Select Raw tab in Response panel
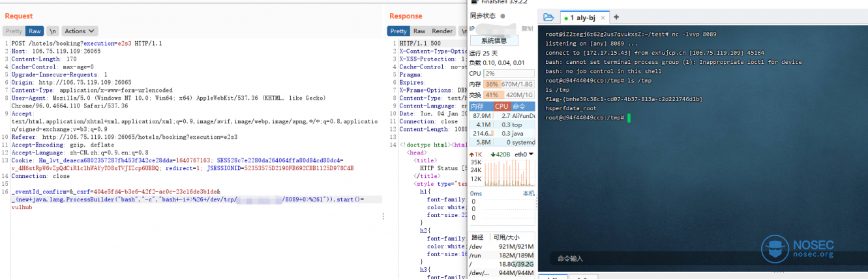Screen dimensions: 868x279 click(x=419, y=31)
